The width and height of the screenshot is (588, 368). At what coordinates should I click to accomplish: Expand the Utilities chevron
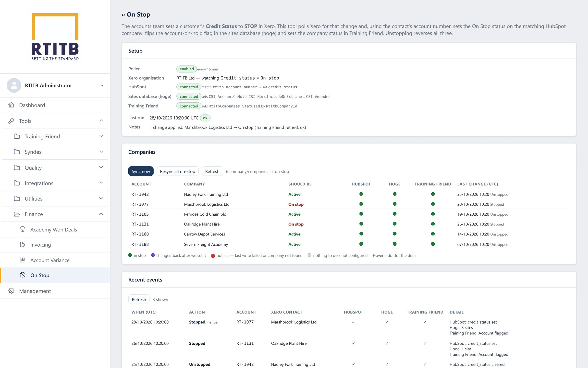click(x=101, y=198)
